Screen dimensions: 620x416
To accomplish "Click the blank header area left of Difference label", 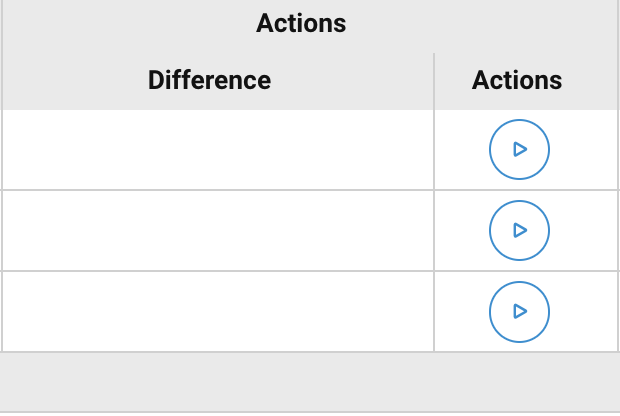I will [70, 80].
